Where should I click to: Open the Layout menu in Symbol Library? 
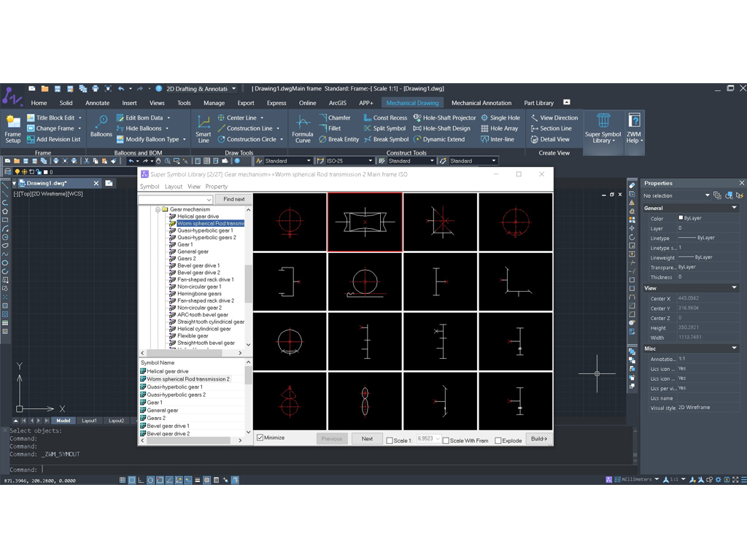pos(174,187)
